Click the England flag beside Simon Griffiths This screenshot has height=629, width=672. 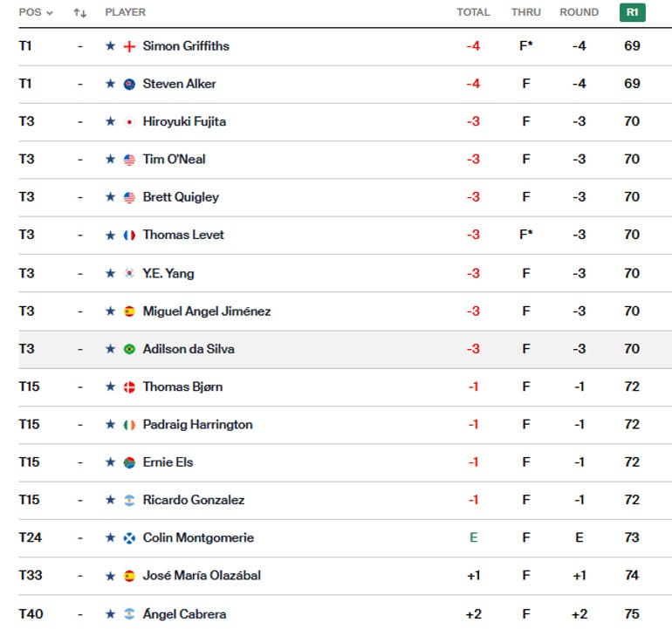point(129,46)
